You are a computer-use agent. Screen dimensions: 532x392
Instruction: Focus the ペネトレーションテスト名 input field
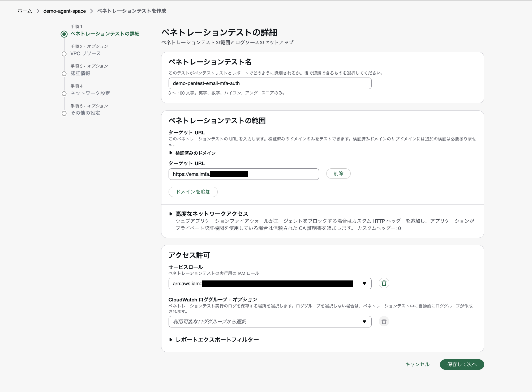pos(270,83)
